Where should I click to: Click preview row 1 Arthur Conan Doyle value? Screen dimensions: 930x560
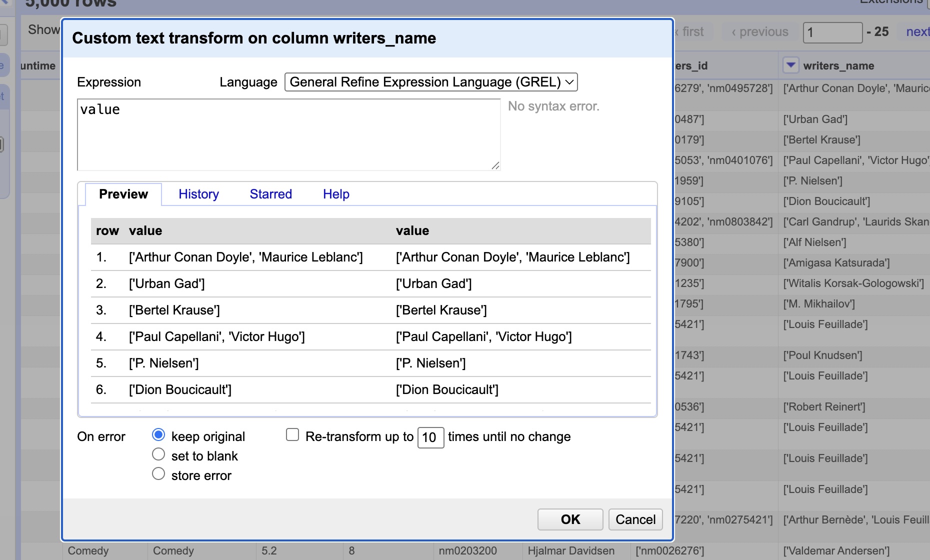point(246,257)
